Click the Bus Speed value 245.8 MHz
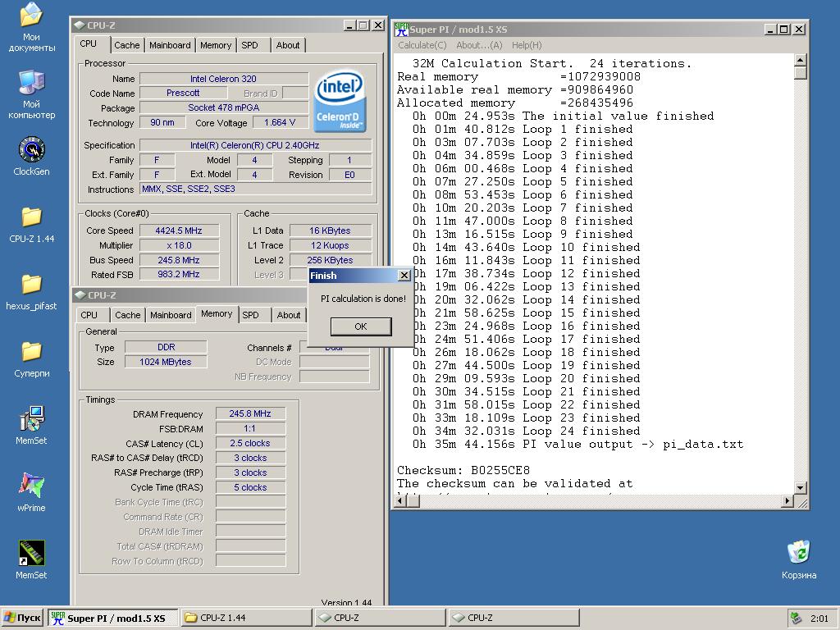 click(x=179, y=260)
